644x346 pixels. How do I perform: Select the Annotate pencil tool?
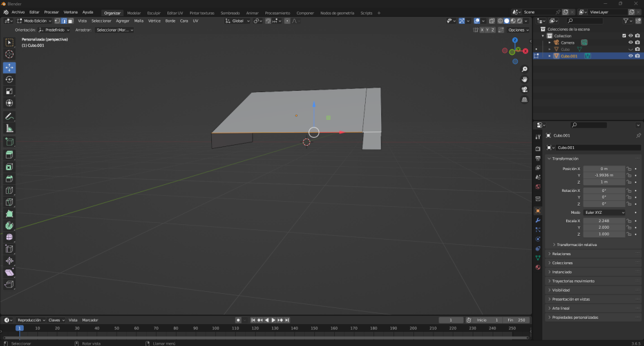coord(10,117)
